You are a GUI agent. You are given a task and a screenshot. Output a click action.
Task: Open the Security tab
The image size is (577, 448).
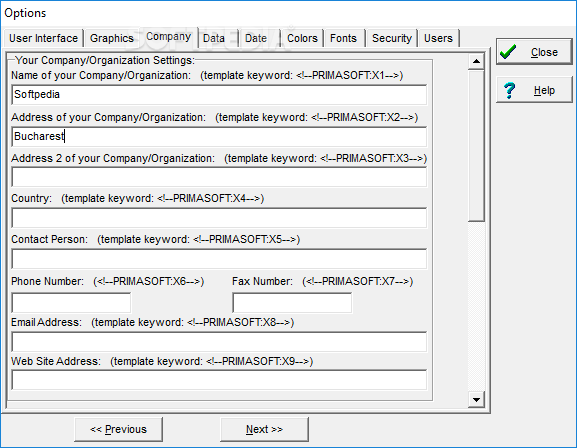tap(392, 38)
